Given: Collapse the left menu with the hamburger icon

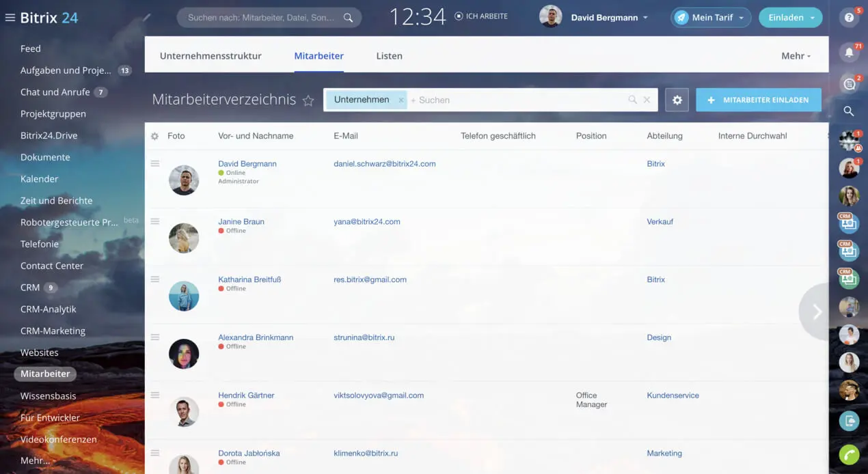Looking at the screenshot, I should point(10,18).
